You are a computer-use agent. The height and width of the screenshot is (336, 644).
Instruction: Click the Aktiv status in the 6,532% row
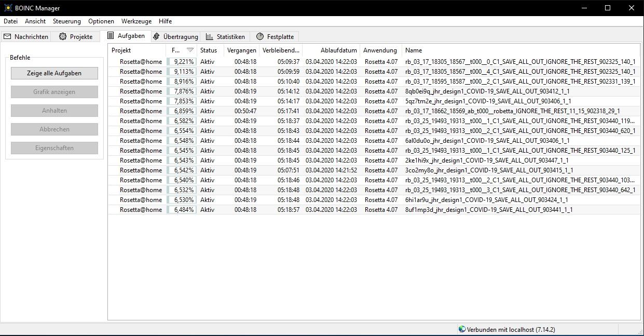[207, 190]
